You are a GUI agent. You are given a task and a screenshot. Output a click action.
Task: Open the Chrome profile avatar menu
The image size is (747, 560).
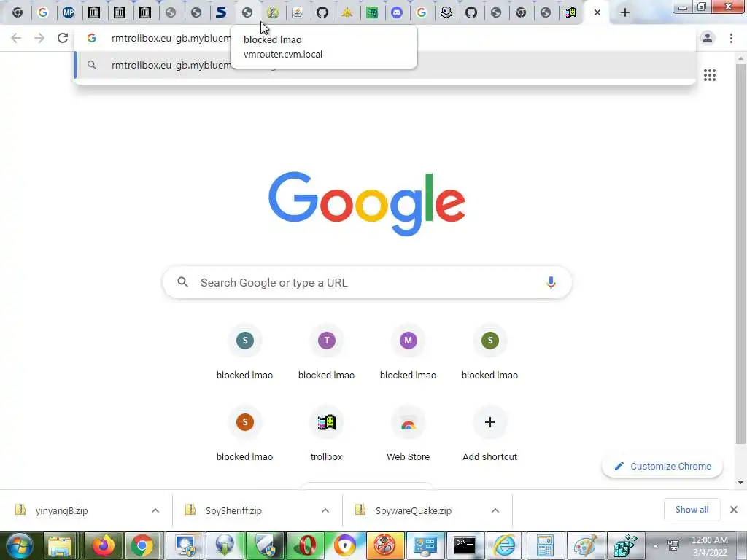pyautogui.click(x=708, y=38)
